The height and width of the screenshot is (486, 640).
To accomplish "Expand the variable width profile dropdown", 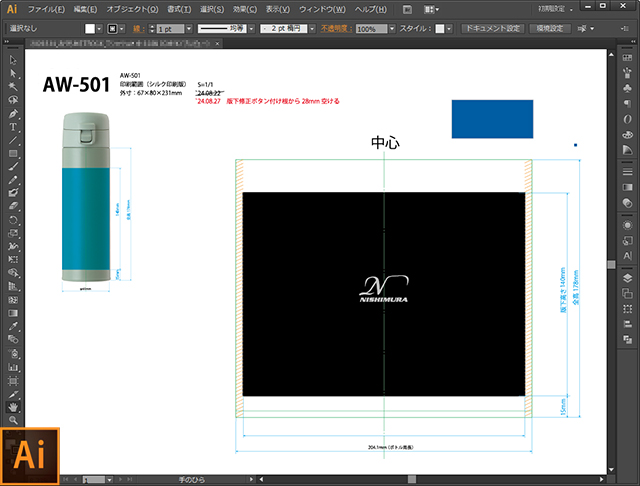I will click(251, 29).
